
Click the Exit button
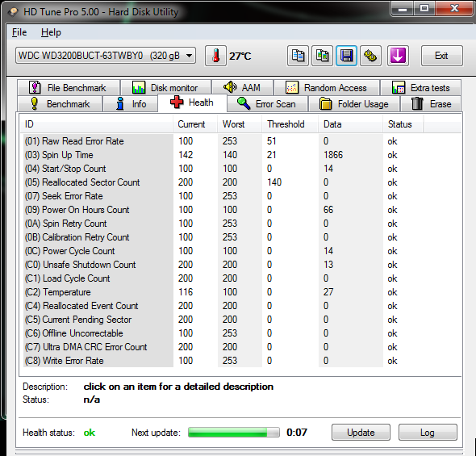pyautogui.click(x=441, y=56)
